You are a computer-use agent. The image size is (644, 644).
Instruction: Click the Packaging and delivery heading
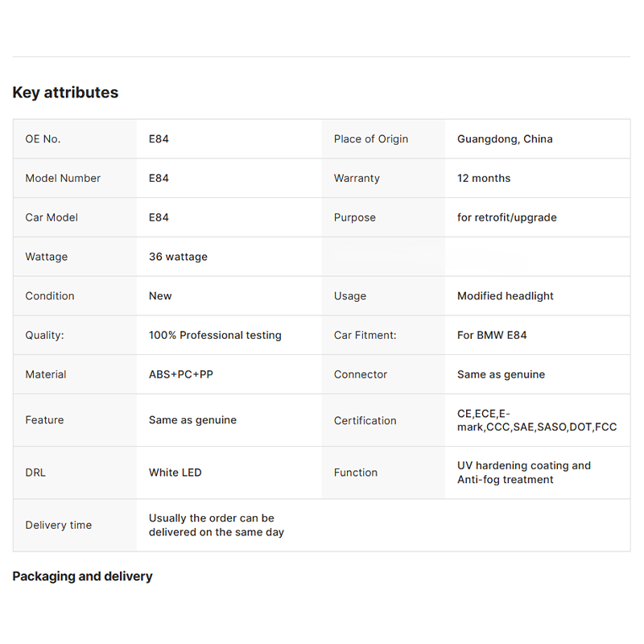[x=82, y=576]
